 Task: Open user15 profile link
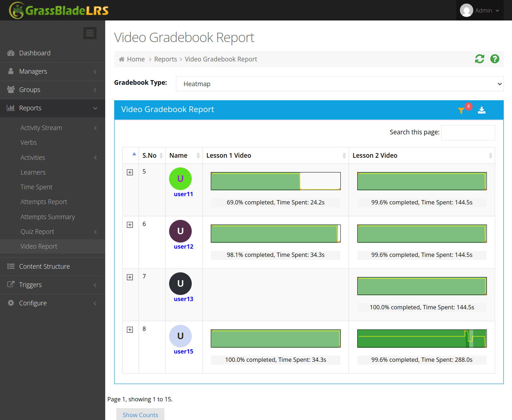click(x=183, y=352)
